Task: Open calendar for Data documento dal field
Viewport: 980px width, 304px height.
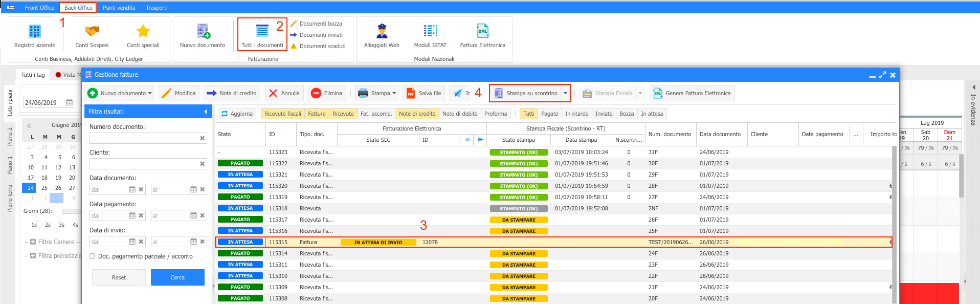Action: pyautogui.click(x=132, y=189)
